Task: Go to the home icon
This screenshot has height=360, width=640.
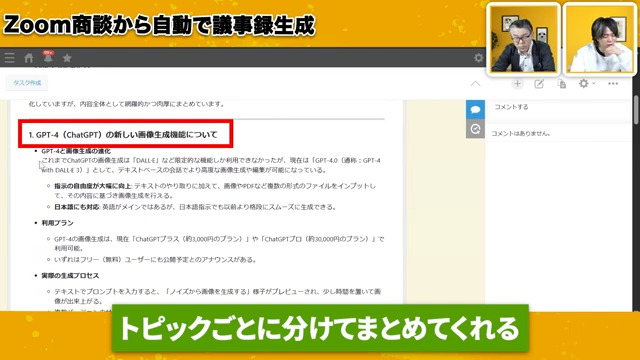Action: coord(29,58)
